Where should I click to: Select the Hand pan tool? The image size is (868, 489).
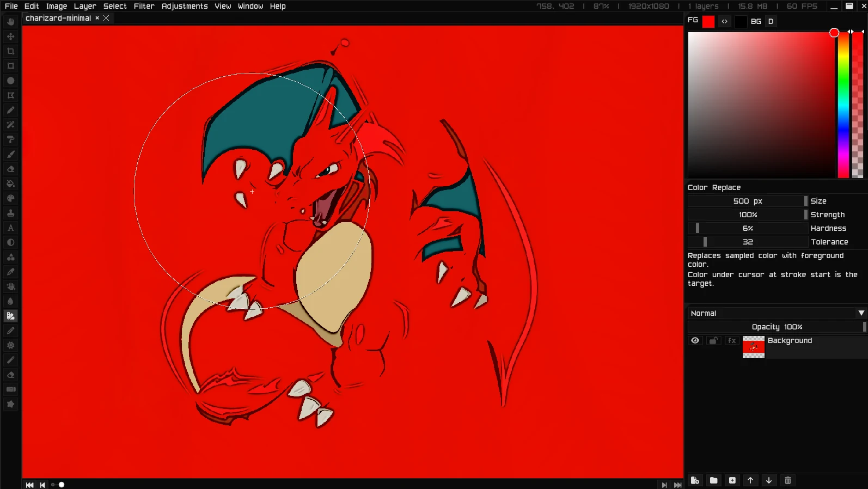pos(10,22)
